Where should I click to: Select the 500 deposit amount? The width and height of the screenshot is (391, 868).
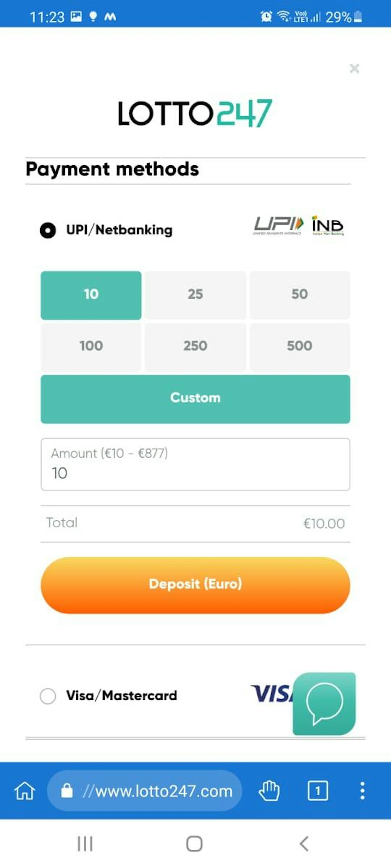click(x=299, y=346)
